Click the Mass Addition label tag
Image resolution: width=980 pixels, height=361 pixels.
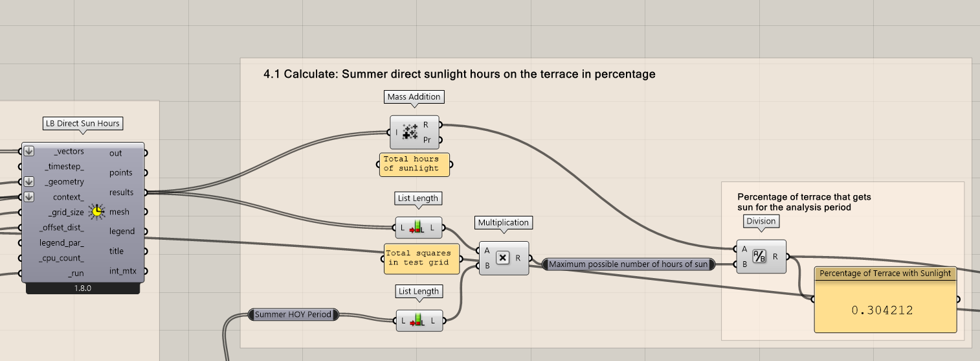(x=414, y=97)
